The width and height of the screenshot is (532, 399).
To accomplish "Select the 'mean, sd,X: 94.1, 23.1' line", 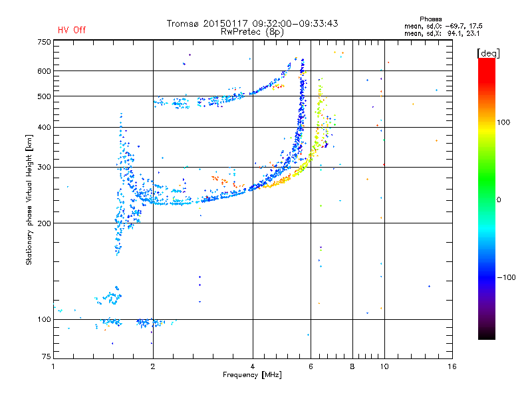I will 442,33.
